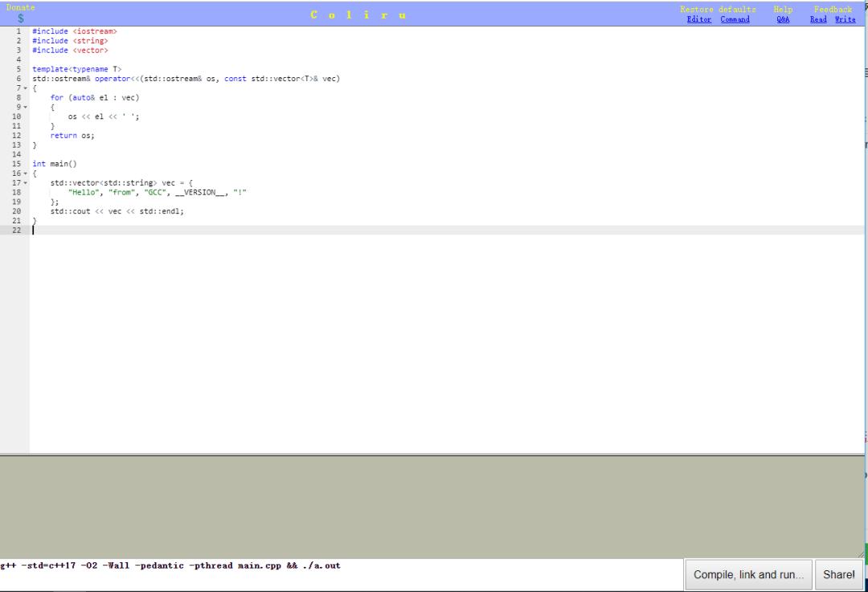
Task: Collapse the code fold at line 17
Action: coord(26,183)
